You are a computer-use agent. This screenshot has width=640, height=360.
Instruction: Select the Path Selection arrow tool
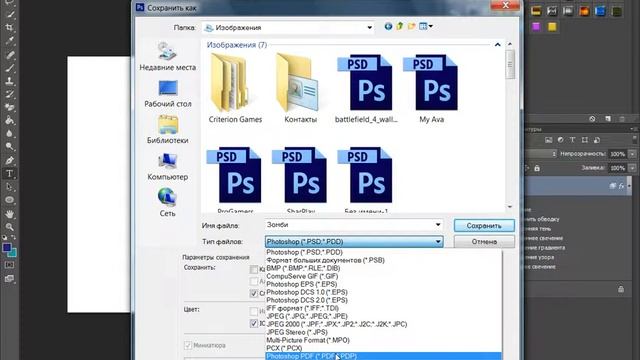(9, 187)
